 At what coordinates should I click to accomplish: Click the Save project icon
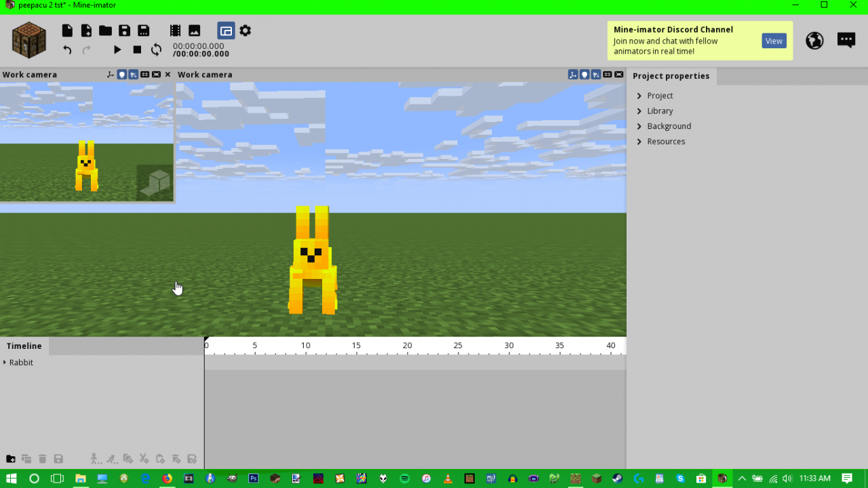(x=124, y=30)
